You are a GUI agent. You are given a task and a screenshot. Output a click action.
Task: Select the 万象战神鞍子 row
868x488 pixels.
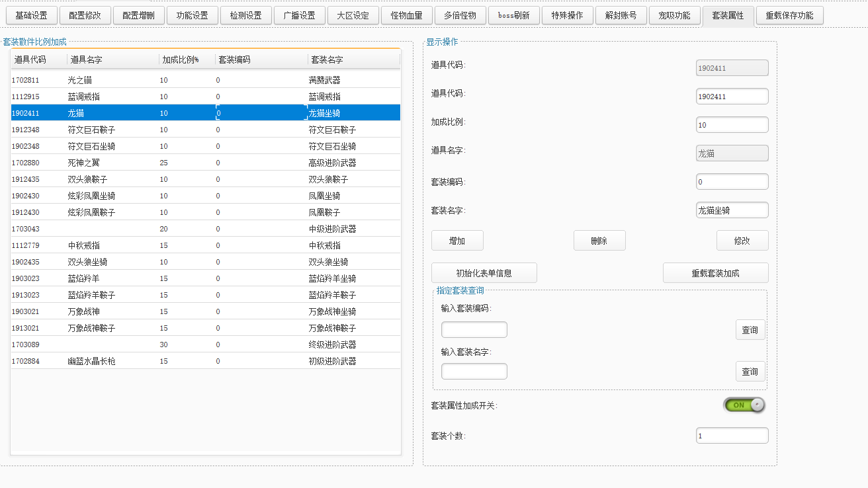(206, 328)
